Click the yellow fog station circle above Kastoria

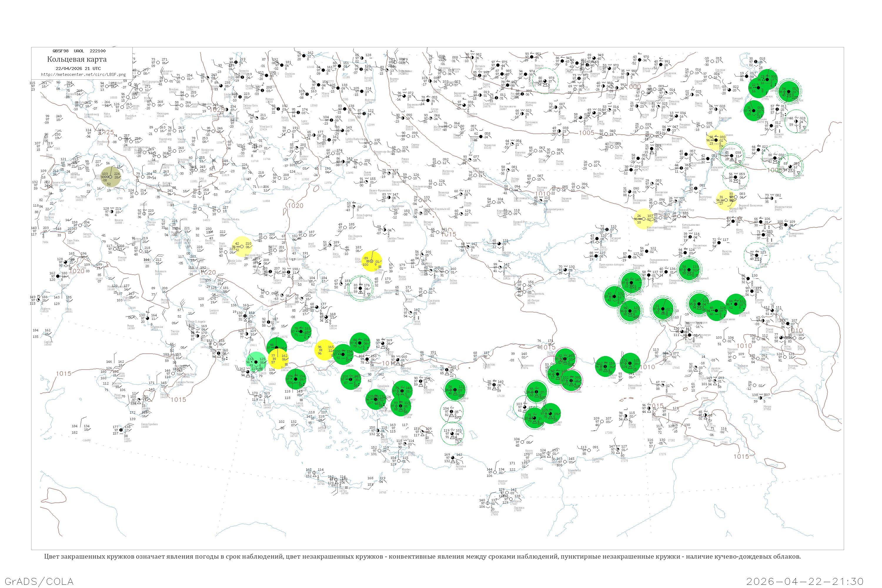click(x=278, y=358)
